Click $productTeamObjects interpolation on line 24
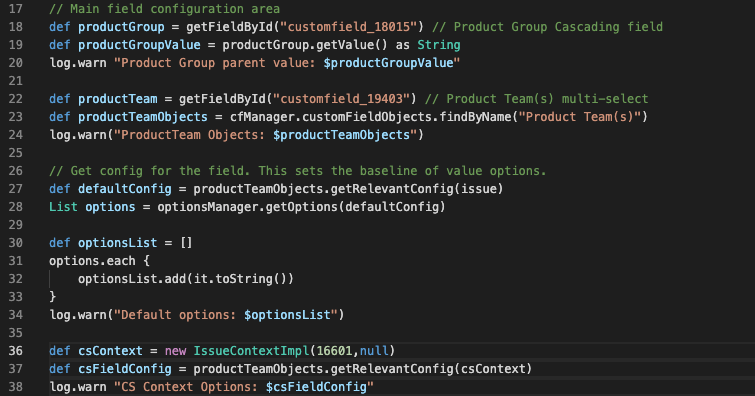 point(341,135)
